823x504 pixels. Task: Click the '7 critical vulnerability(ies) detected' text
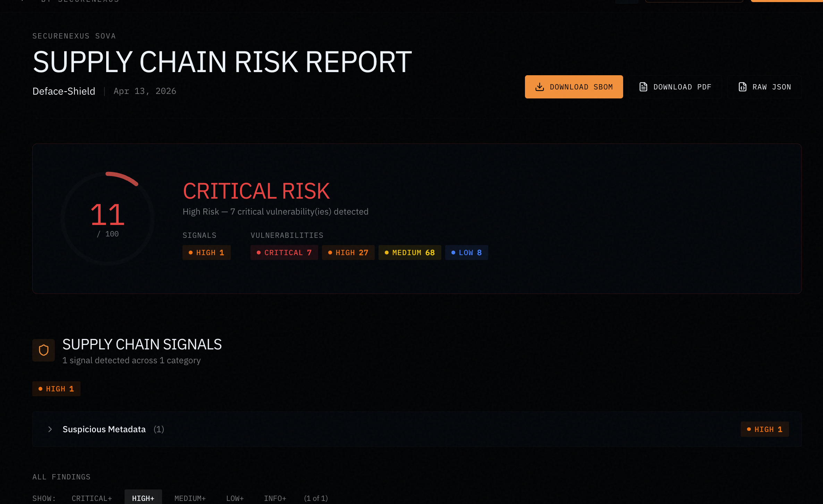click(299, 211)
